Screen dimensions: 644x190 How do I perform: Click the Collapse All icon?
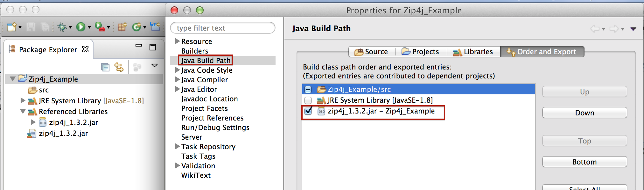tap(105, 67)
